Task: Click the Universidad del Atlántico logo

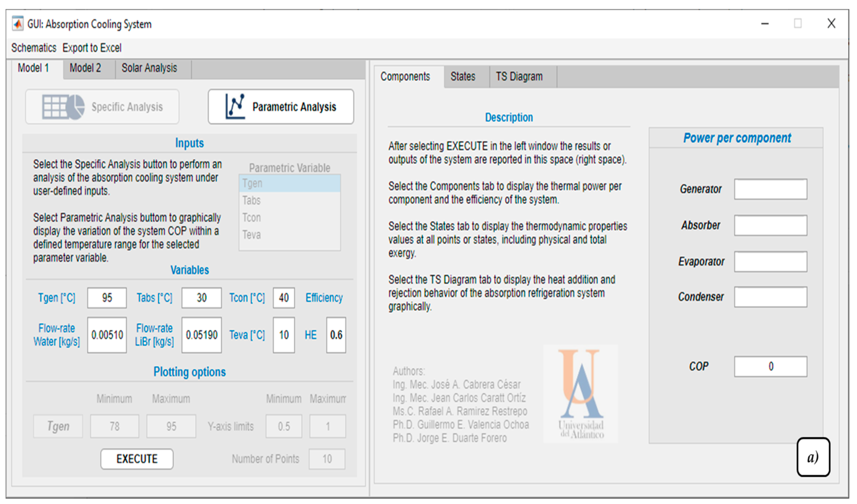Action: point(581,394)
